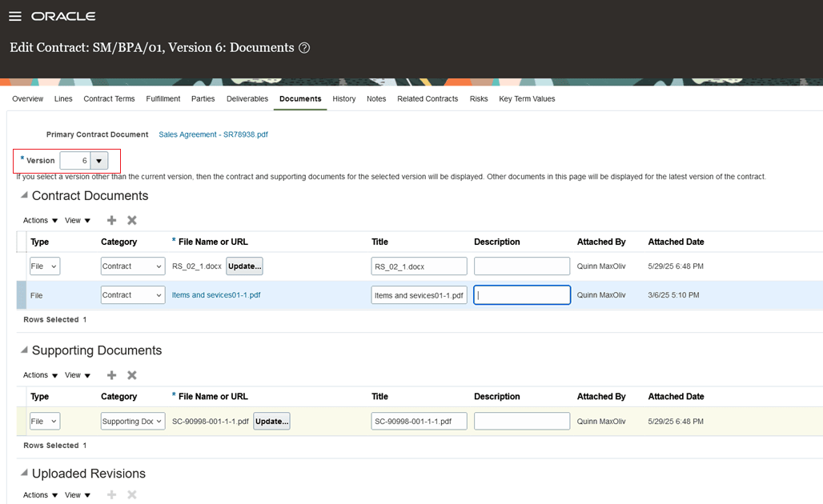Click the Description field of the highlighted row
The width and height of the screenshot is (823, 504).
point(522,294)
